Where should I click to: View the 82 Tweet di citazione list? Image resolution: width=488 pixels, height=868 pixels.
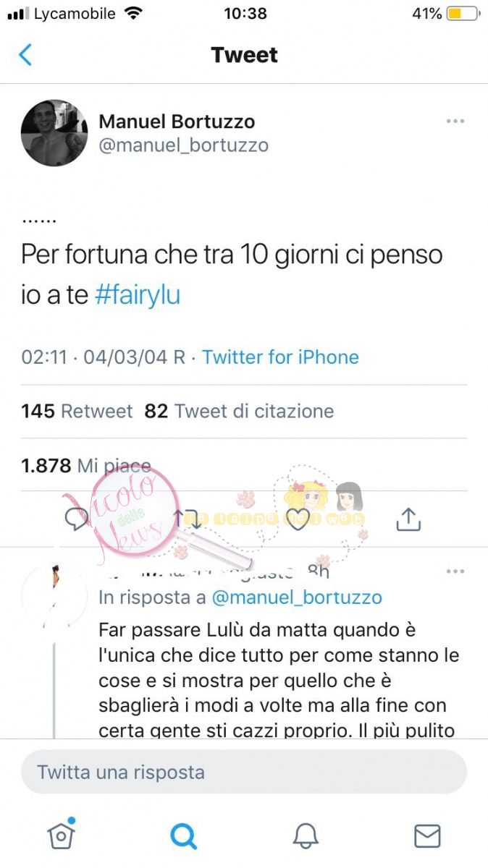(239, 411)
